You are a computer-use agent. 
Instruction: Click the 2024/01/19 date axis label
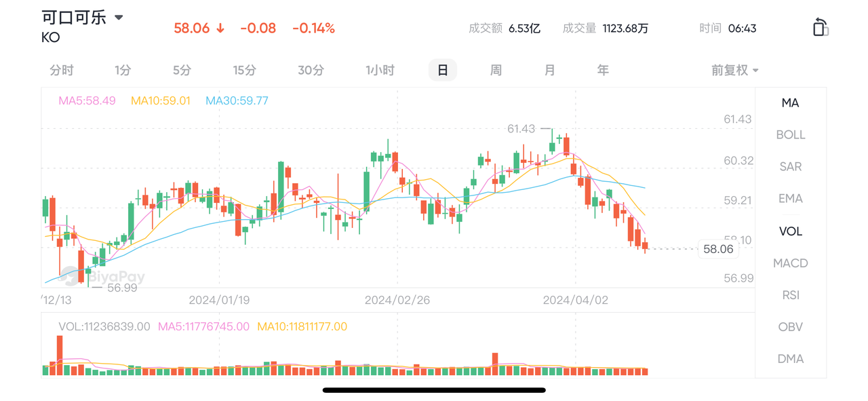coord(219,300)
